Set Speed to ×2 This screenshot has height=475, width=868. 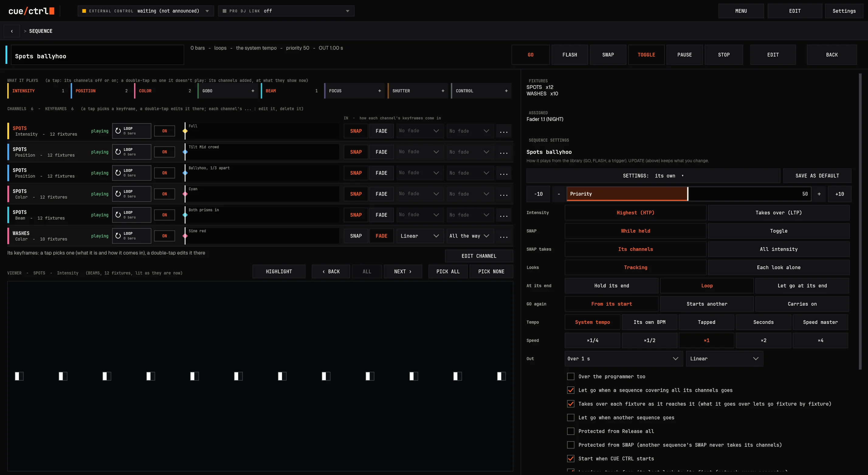click(763, 341)
